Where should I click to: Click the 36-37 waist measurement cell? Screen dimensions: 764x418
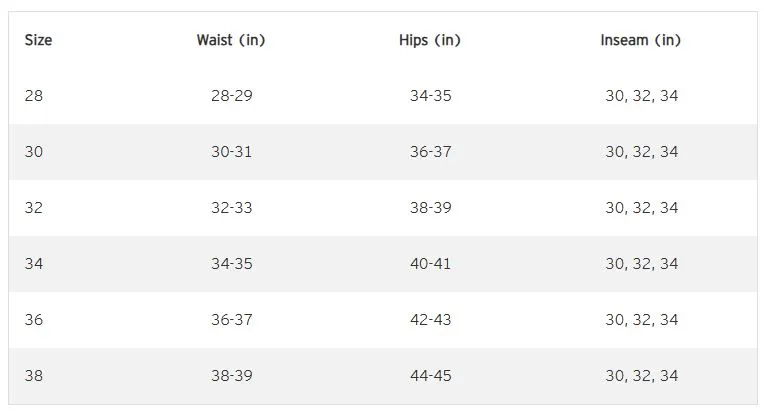click(231, 320)
